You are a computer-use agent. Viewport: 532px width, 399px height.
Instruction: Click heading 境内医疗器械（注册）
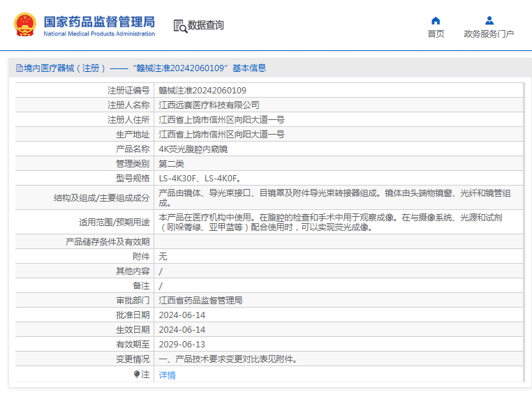65,68
